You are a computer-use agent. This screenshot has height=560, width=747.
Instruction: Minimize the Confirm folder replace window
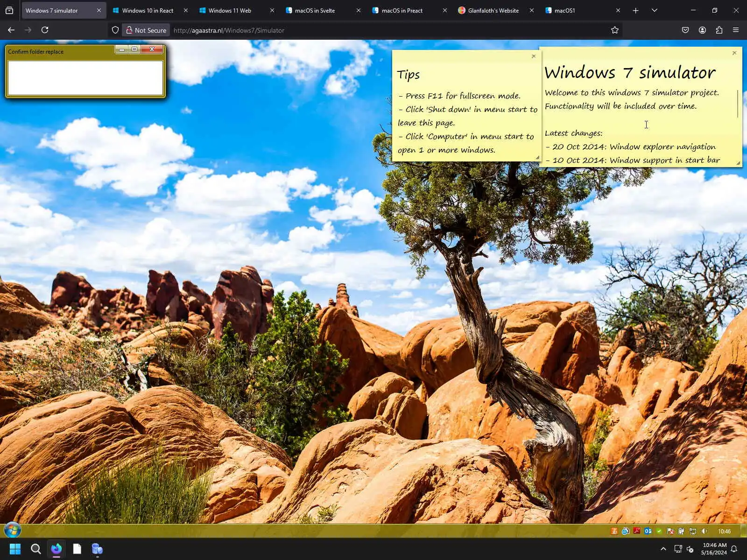[x=122, y=49]
